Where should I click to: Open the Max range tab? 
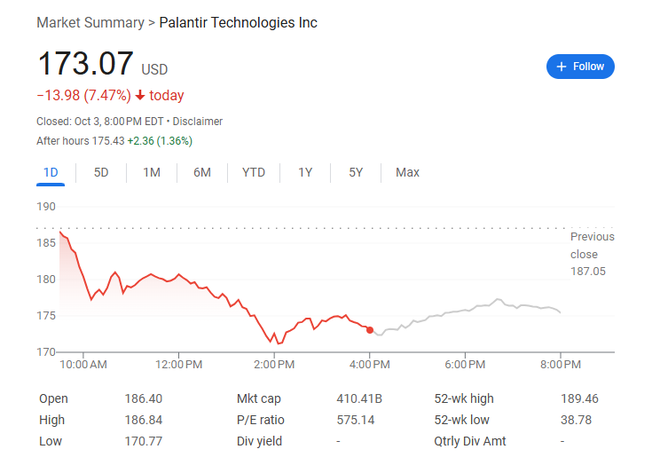point(407,172)
